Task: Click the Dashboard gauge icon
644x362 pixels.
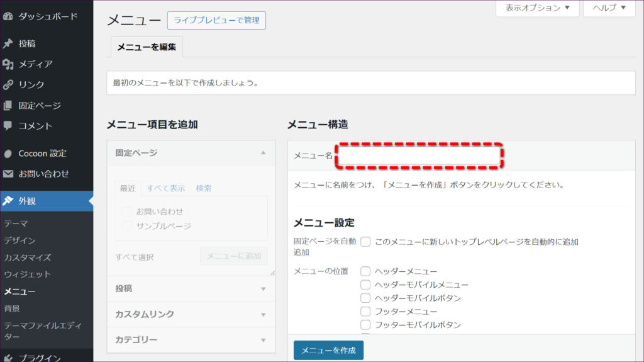Action: tap(8, 16)
